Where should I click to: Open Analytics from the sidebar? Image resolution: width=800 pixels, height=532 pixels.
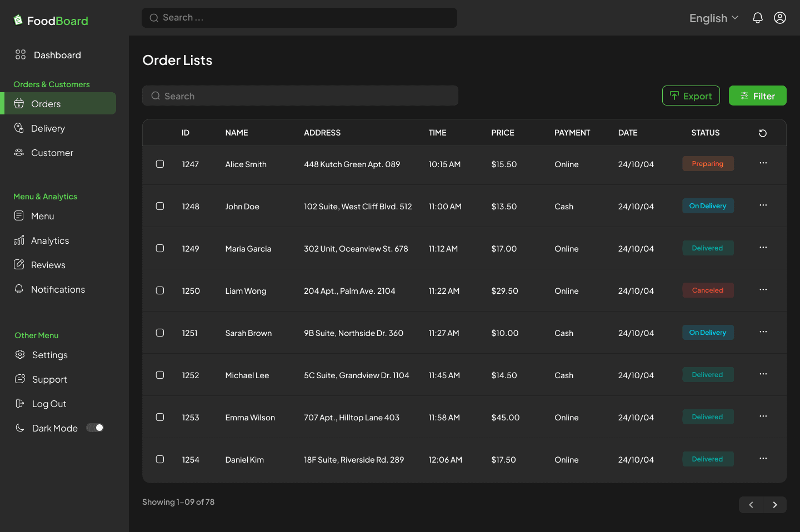(x=49, y=240)
